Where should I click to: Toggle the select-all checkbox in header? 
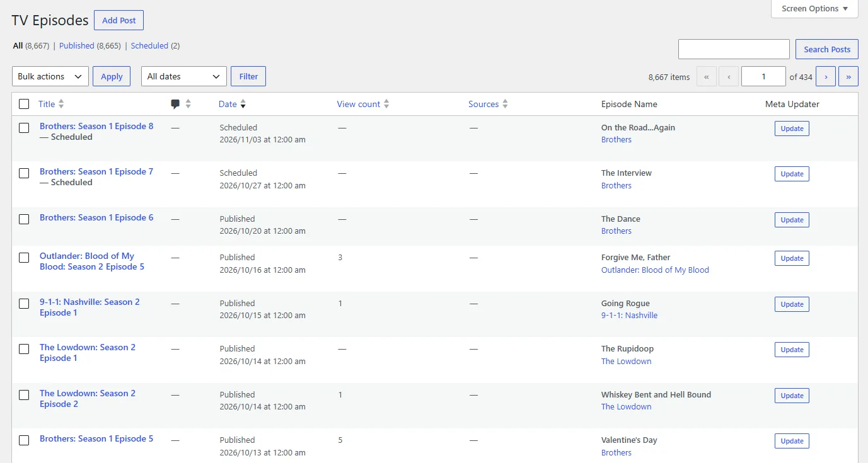click(24, 104)
